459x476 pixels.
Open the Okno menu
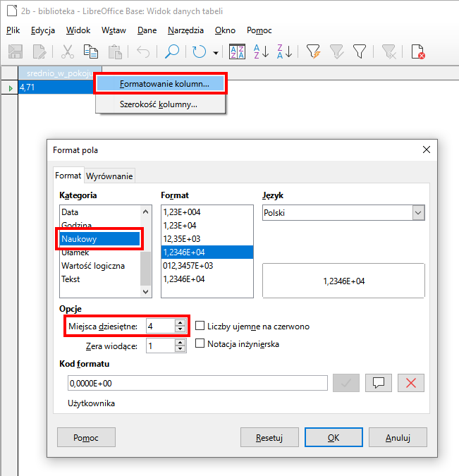pyautogui.click(x=225, y=30)
